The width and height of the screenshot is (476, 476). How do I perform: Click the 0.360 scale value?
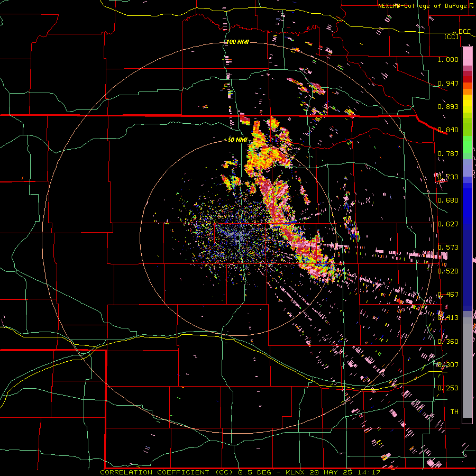tap(448, 342)
